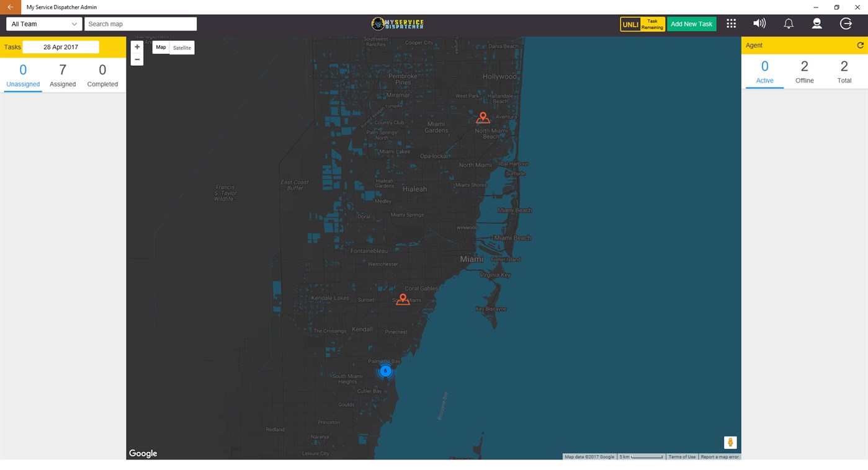
Task: Refresh the Agent panel
Action: tap(860, 45)
